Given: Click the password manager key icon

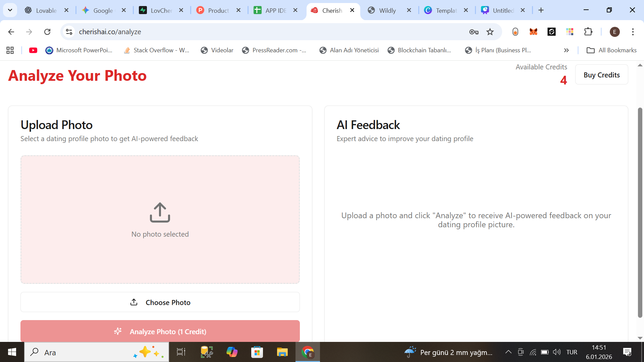Looking at the screenshot, I should [x=474, y=32].
